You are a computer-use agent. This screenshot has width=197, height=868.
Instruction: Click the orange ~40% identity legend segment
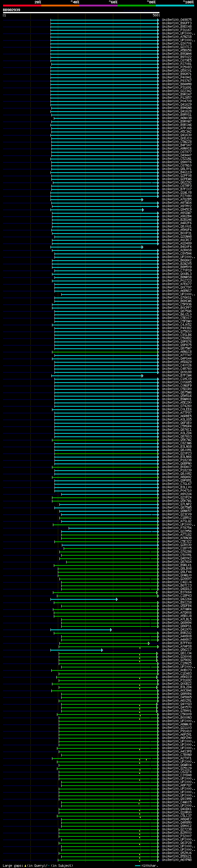(x=60, y=6)
